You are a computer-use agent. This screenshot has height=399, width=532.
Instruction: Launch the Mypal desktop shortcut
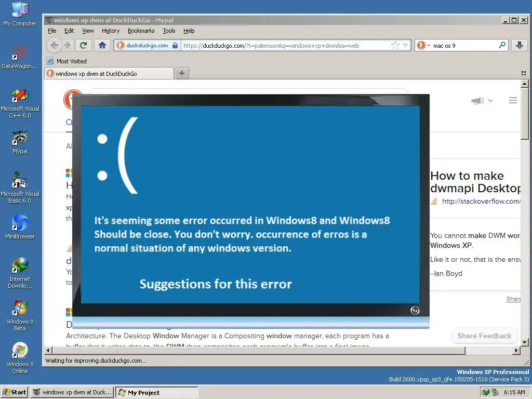pyautogui.click(x=20, y=142)
